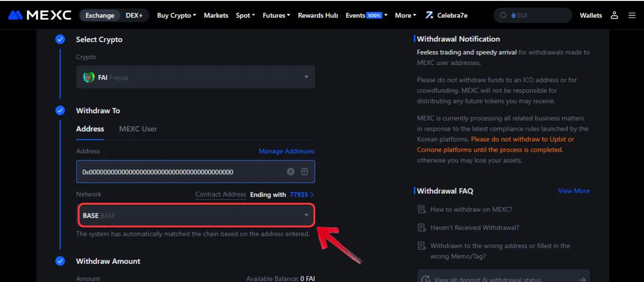Open the Rewards Hub page
The height and width of the screenshot is (282, 644).
[318, 15]
